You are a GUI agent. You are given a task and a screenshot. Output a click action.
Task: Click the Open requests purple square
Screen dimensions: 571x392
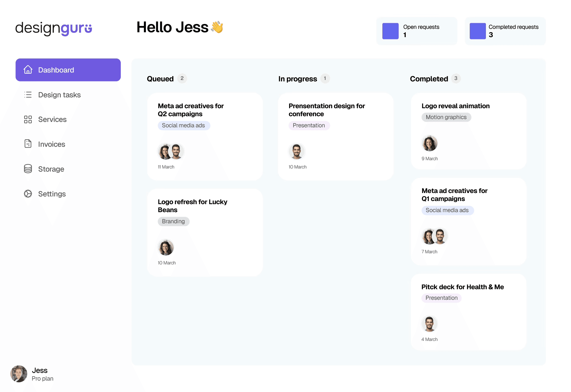(x=390, y=31)
